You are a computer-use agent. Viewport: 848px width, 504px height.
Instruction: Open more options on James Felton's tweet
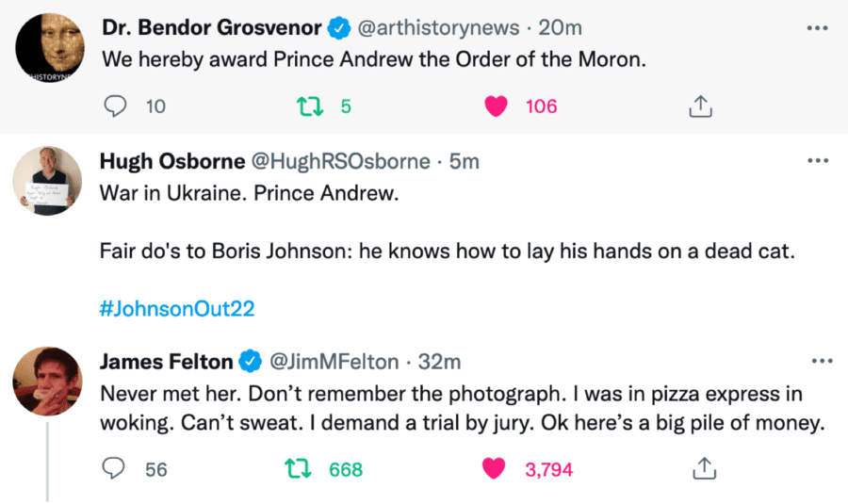pyautogui.click(x=817, y=361)
